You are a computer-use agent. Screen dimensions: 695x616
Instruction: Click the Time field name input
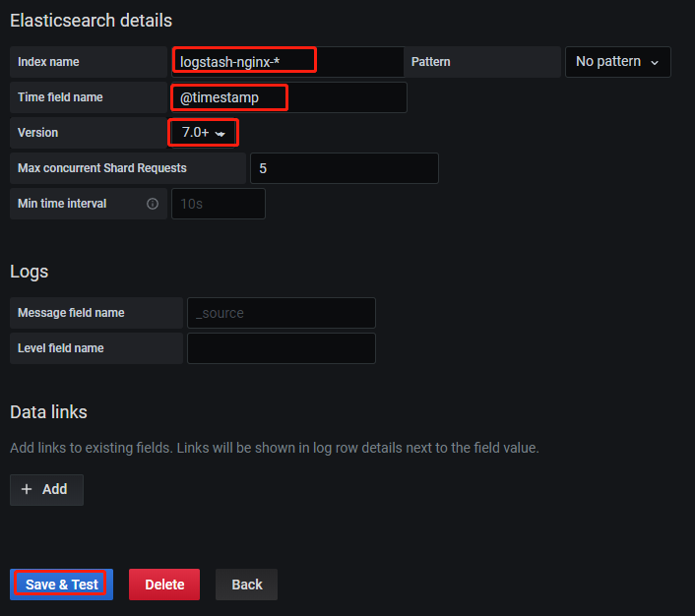click(289, 97)
